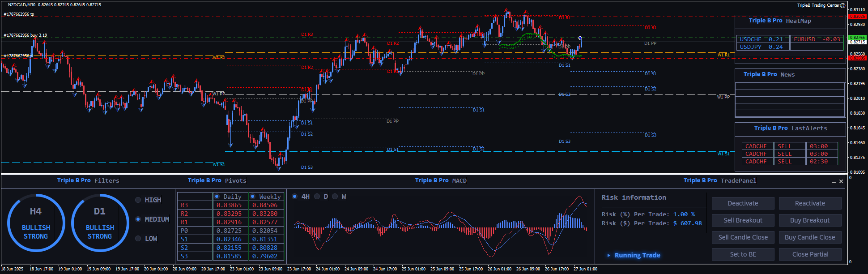Toggle the Daily pivots radio button

(x=217, y=197)
